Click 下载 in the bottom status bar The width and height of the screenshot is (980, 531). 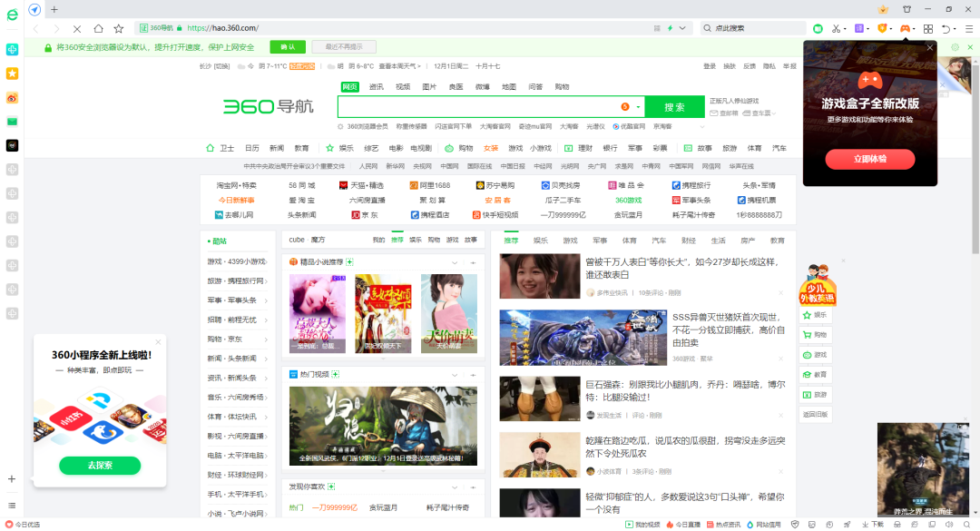tap(873, 525)
